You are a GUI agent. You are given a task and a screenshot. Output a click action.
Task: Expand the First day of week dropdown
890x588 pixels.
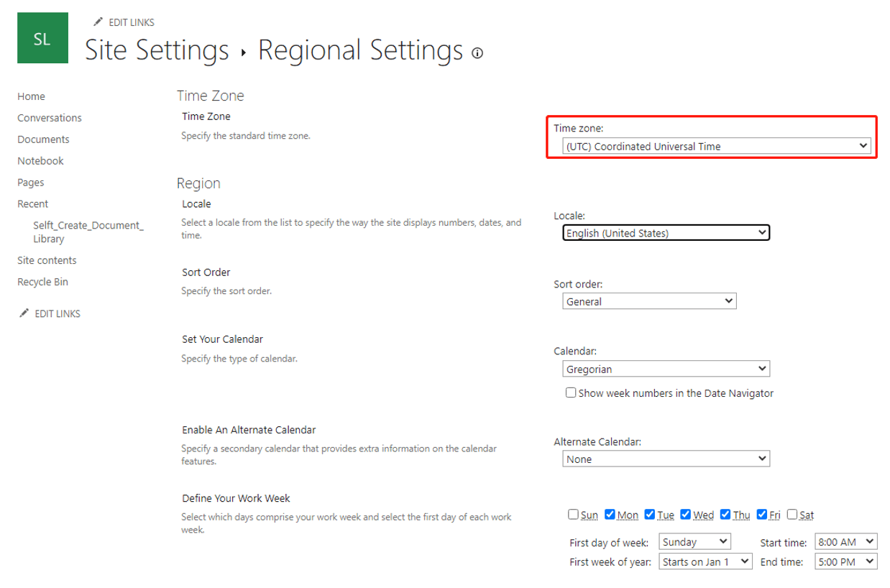click(x=694, y=542)
